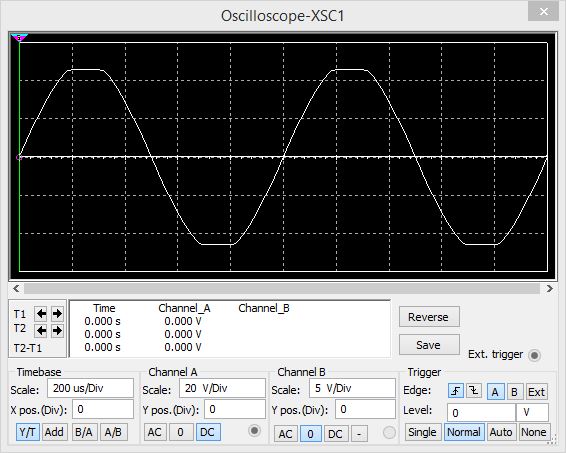
Task: Click Channel A terminal indicator
Action: tap(254, 430)
